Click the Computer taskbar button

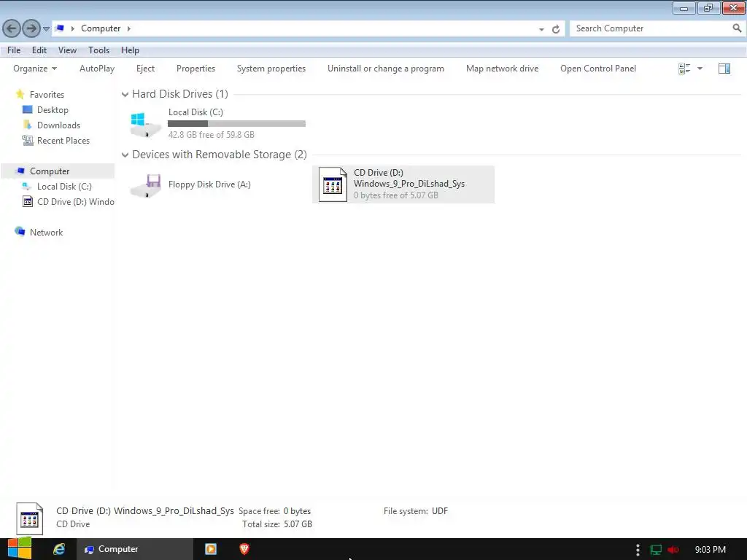click(135, 549)
